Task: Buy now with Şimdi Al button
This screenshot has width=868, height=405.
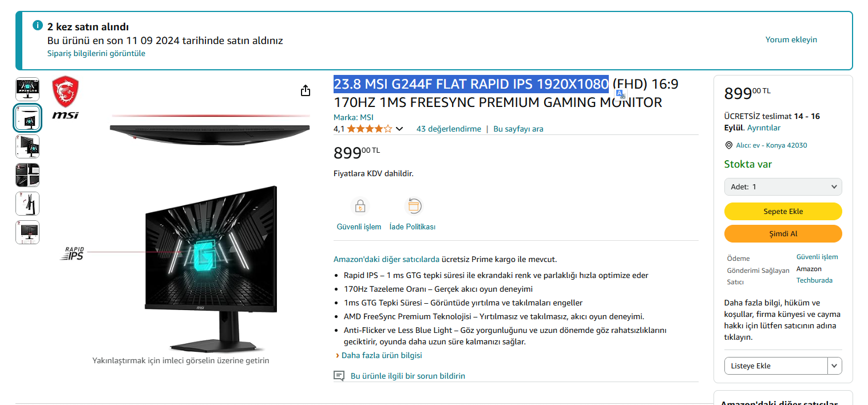Action: [783, 233]
